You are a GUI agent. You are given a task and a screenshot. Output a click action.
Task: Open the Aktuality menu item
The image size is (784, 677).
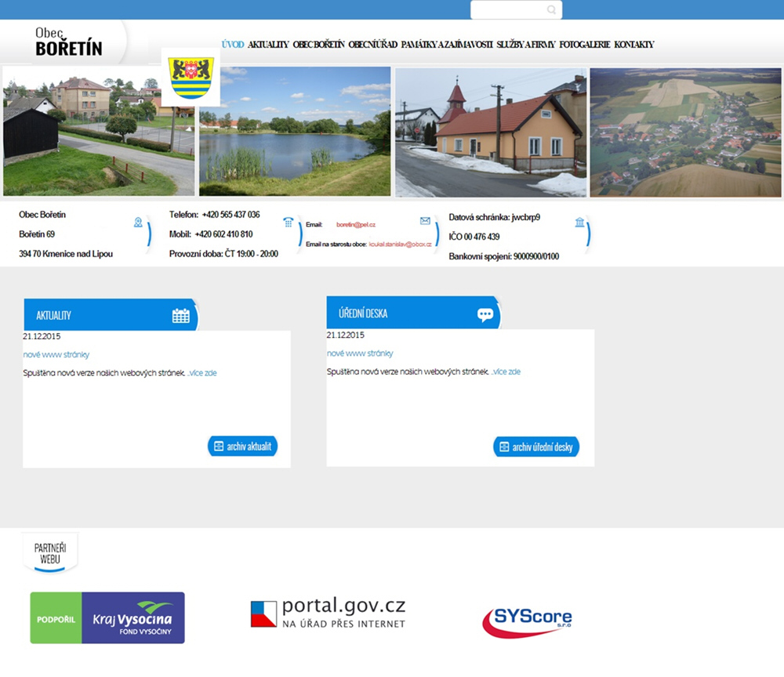268,45
